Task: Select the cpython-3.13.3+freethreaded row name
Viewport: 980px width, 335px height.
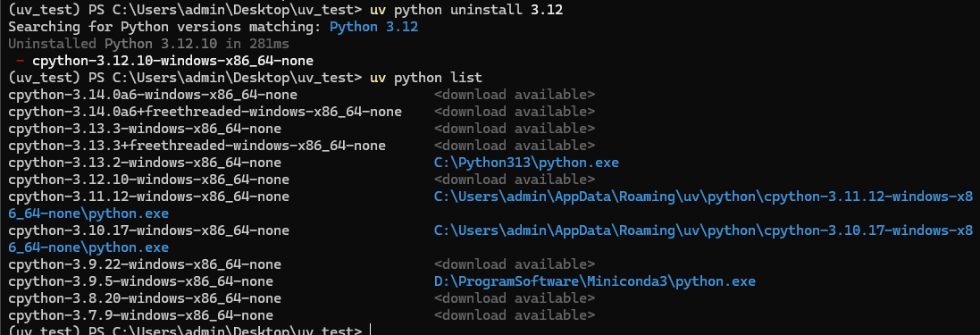Action: (x=197, y=146)
